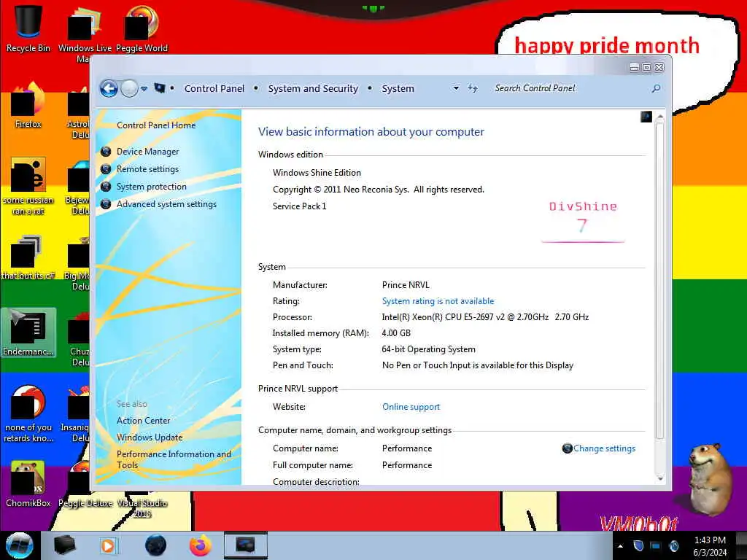Open Windows Update link
The width and height of the screenshot is (747, 560).
(x=150, y=437)
